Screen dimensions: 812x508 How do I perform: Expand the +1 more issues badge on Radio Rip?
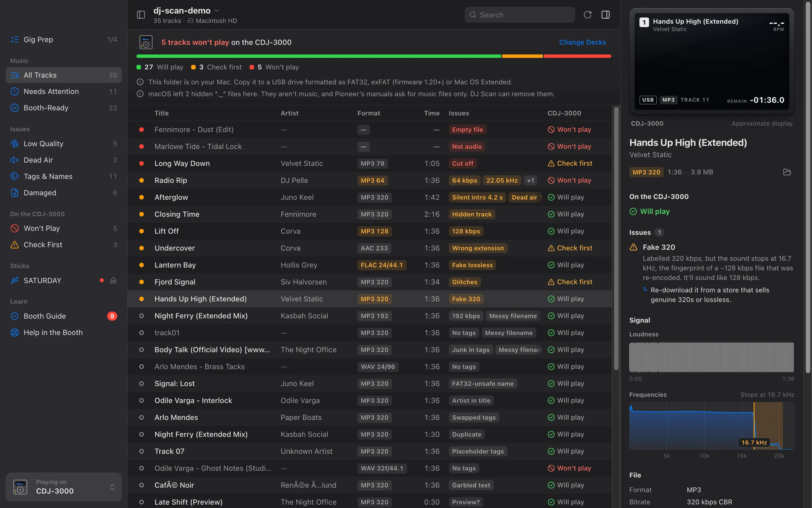point(531,180)
